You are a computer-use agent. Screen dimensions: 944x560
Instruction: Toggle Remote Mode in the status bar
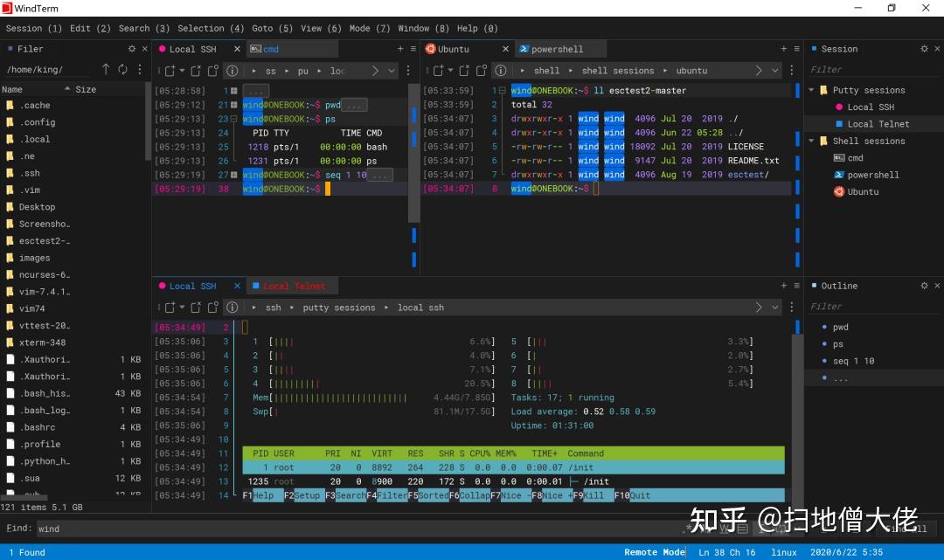click(654, 552)
